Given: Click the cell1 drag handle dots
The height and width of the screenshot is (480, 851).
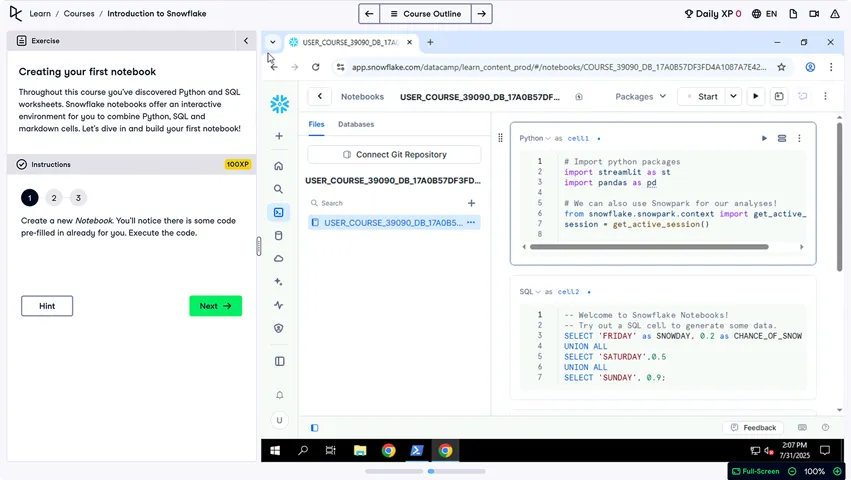Looking at the screenshot, I should pos(500,138).
